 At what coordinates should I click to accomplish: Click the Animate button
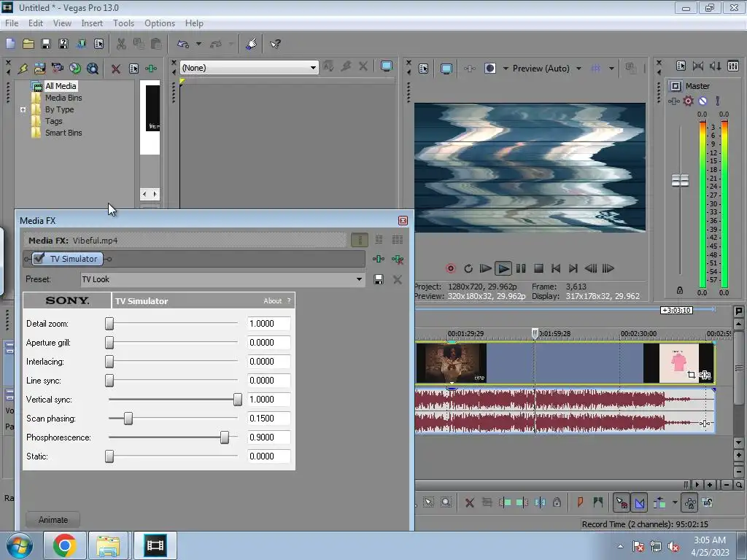[x=53, y=520]
